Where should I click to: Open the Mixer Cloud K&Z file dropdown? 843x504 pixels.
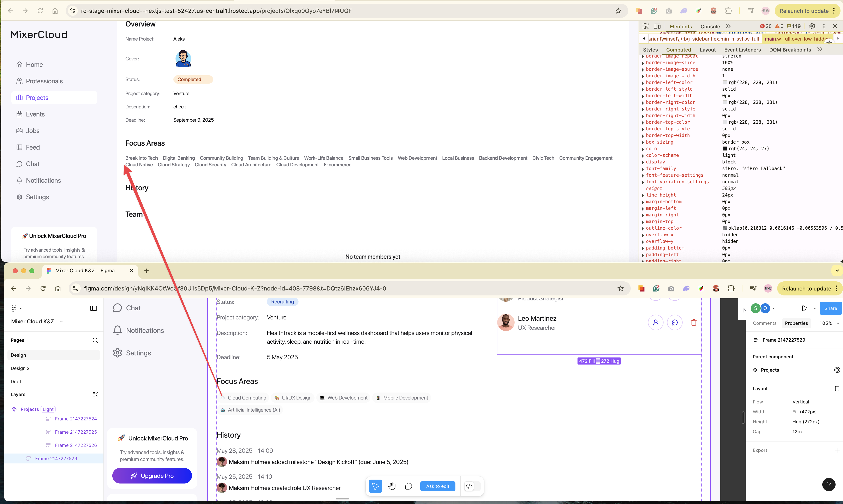coord(61,321)
